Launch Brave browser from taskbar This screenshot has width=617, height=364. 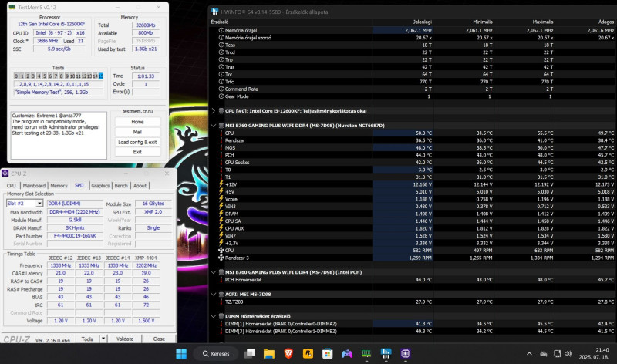pyautogui.click(x=288, y=354)
